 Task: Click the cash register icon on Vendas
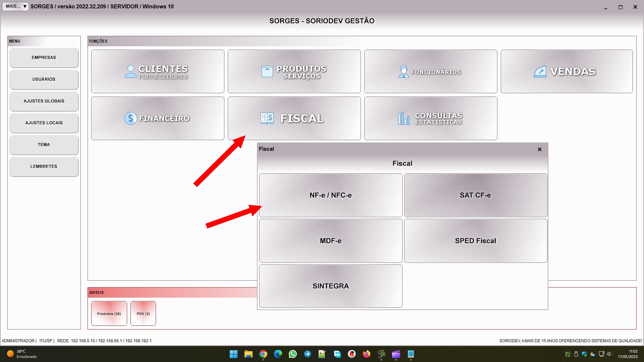click(540, 71)
